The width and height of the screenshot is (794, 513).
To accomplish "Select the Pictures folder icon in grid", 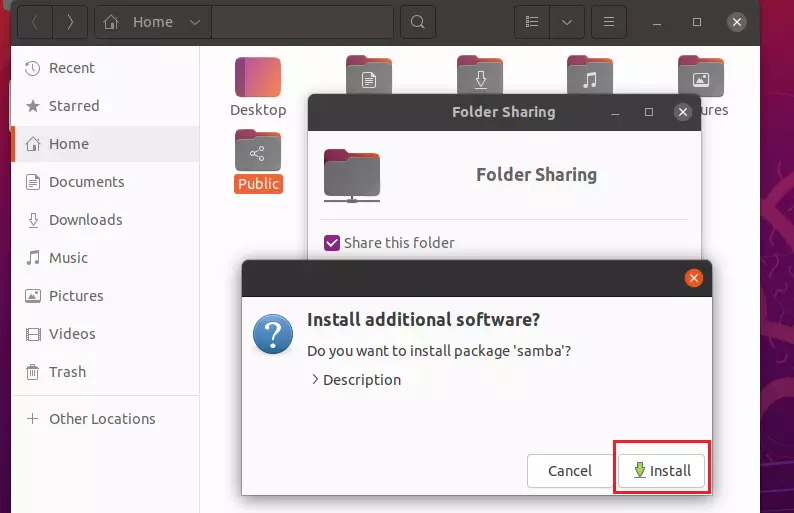I will coord(701,76).
